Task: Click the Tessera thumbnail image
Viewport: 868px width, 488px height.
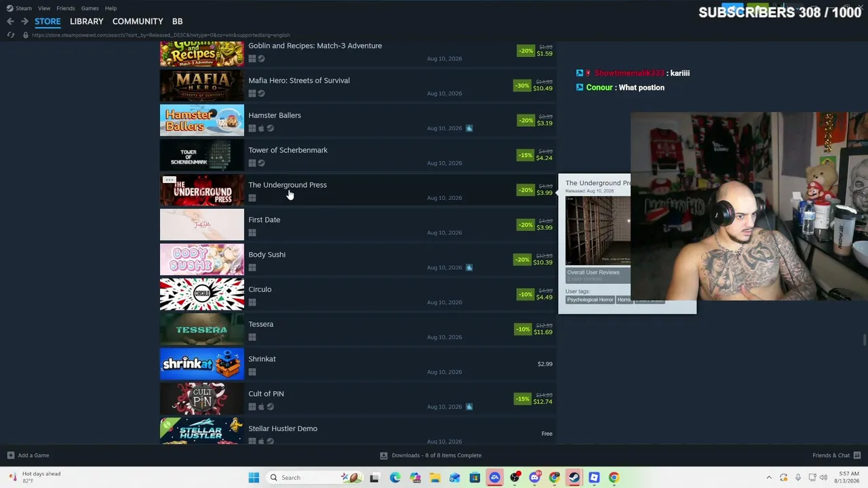Action: click(x=201, y=330)
